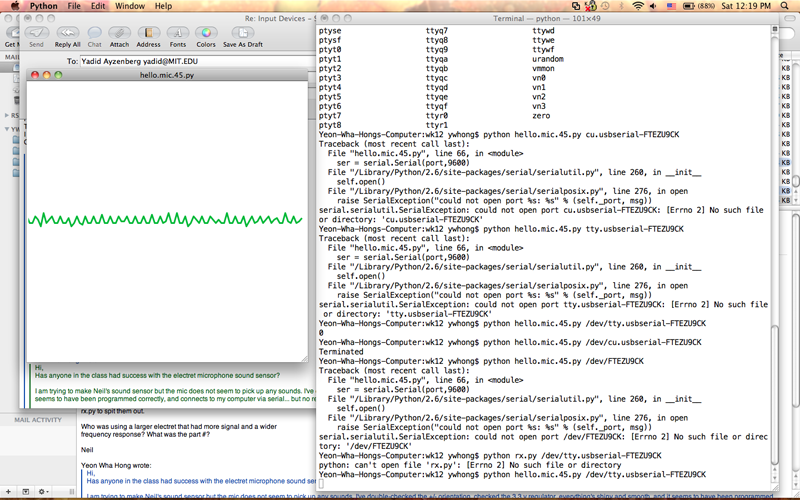The width and height of the screenshot is (800, 500).
Task: Open the Colors picker icon
Action: coord(206,33)
